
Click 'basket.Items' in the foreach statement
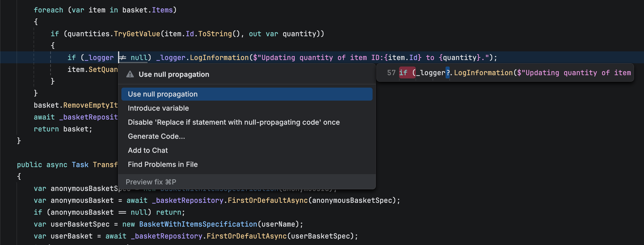[x=148, y=10]
